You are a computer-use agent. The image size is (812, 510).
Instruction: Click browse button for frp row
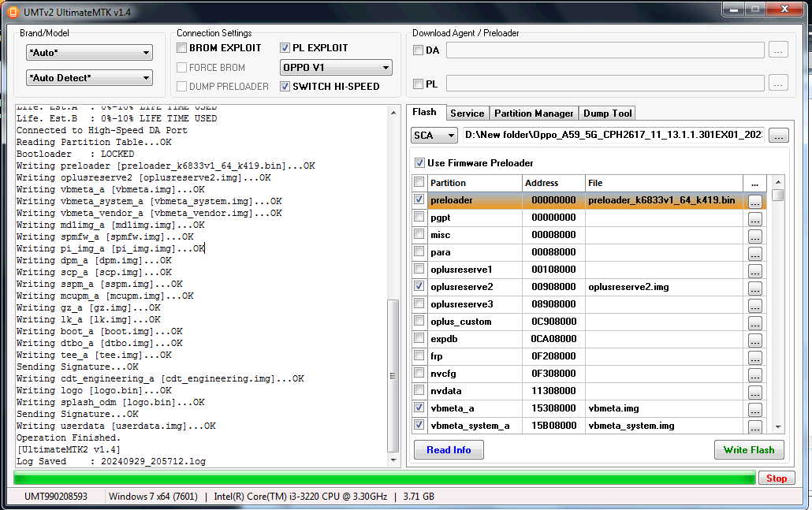pos(755,357)
